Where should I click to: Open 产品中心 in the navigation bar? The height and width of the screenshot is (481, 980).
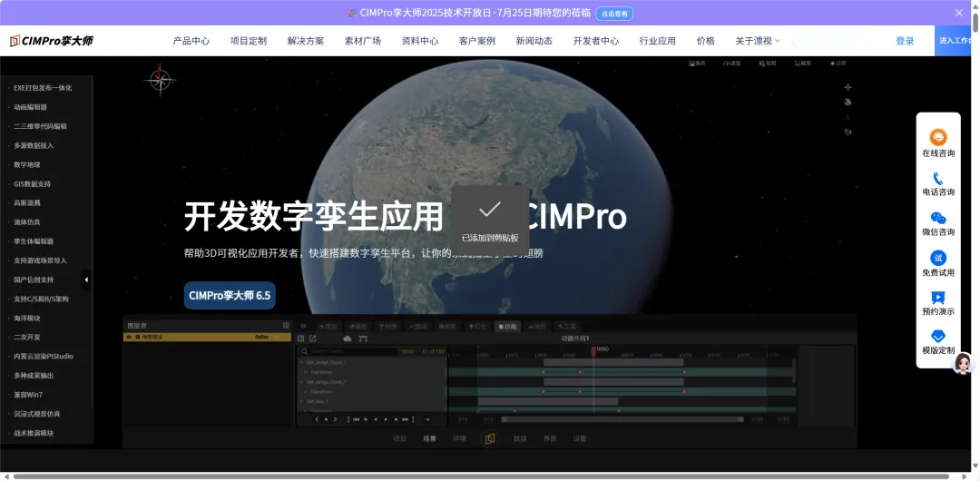[191, 41]
